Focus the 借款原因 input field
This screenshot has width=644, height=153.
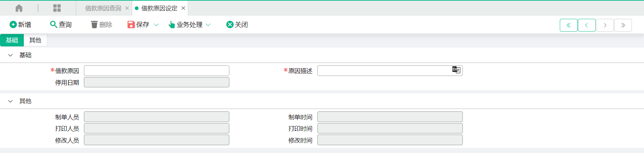pos(157,71)
